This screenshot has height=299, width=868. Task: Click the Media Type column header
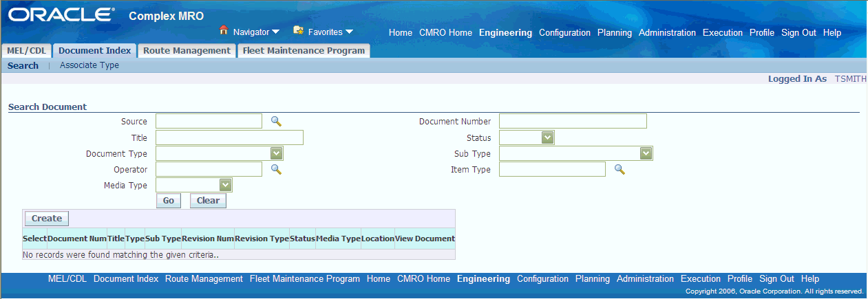[339, 239]
